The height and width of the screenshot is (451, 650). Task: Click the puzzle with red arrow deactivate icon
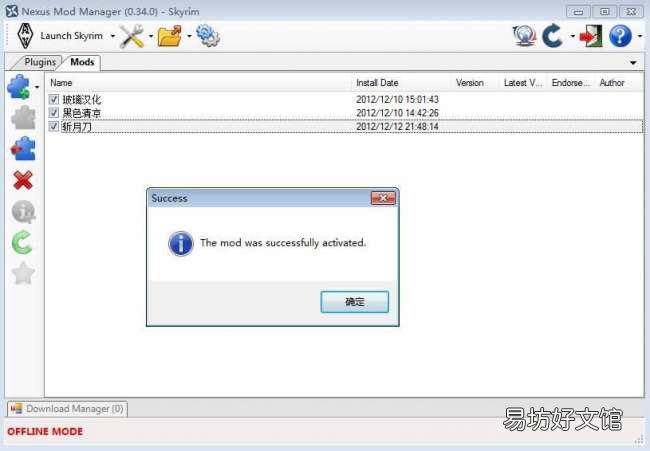pyautogui.click(x=23, y=148)
